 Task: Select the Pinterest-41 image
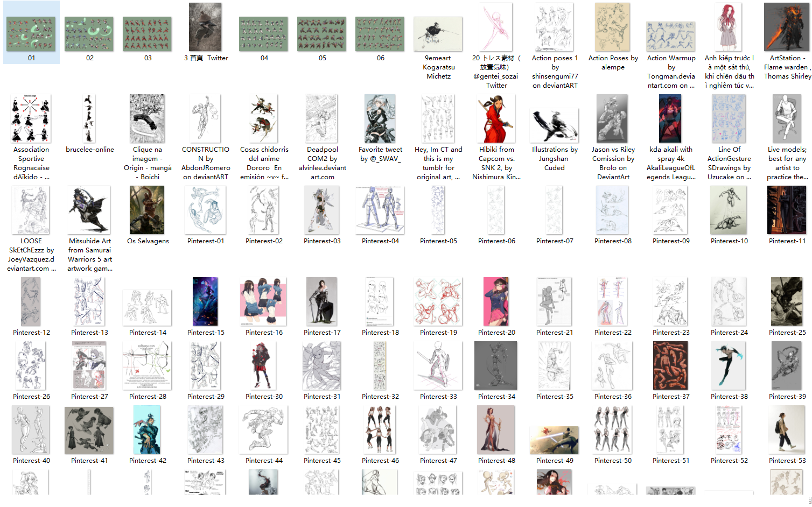[89, 431]
